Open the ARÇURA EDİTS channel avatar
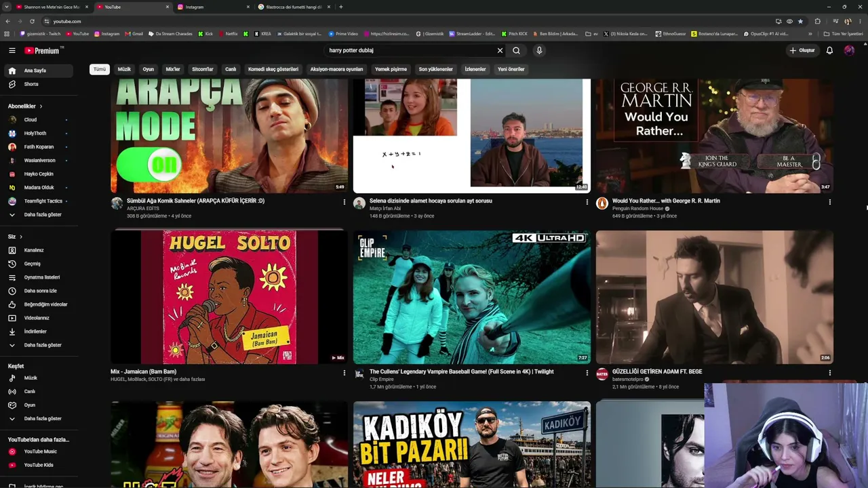 (117, 203)
